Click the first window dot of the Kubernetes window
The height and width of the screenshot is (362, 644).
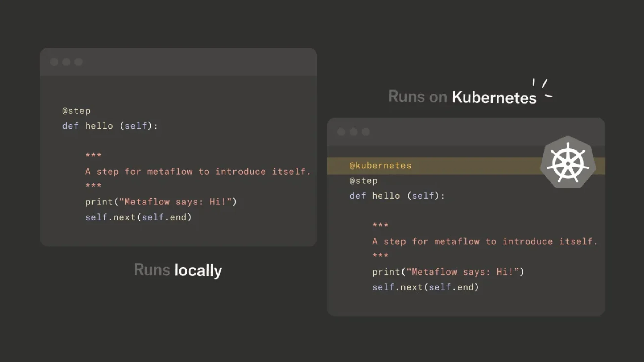click(341, 132)
